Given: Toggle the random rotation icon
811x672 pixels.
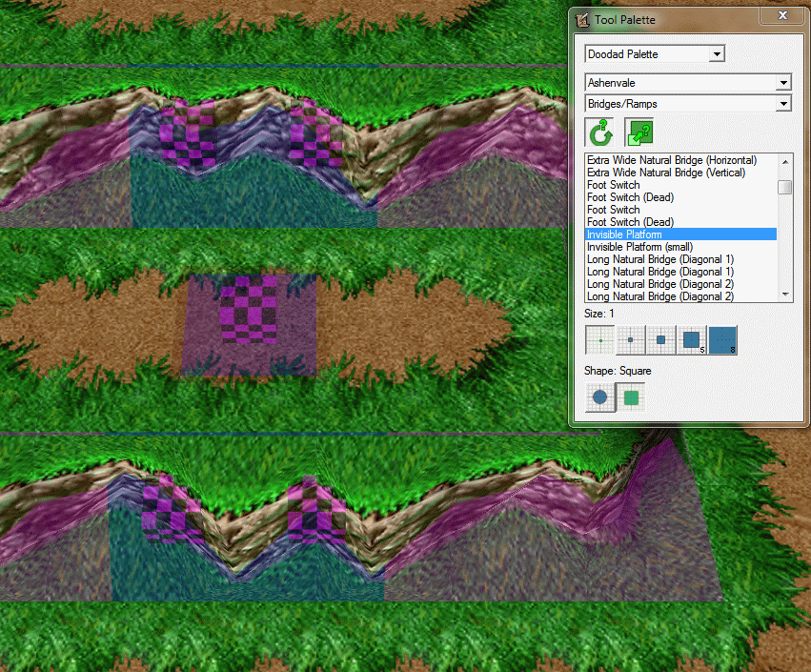Looking at the screenshot, I should point(599,132).
